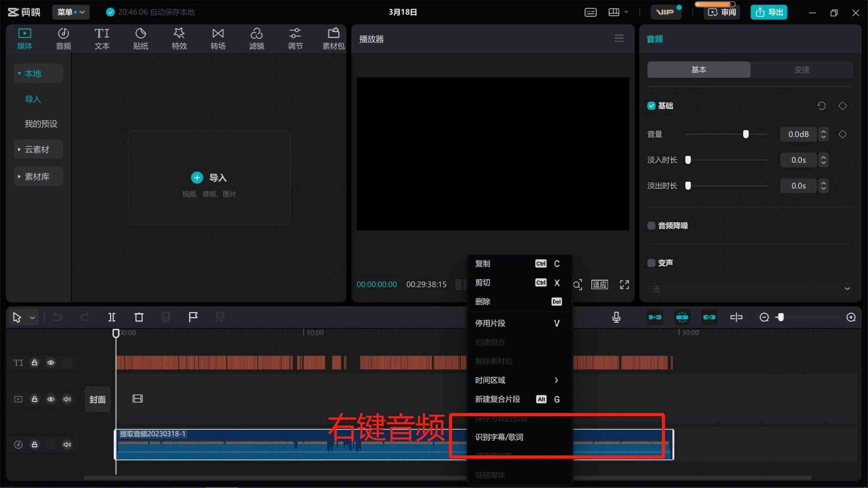
Task: Expand 时间区域 submenu arrow
Action: 556,380
